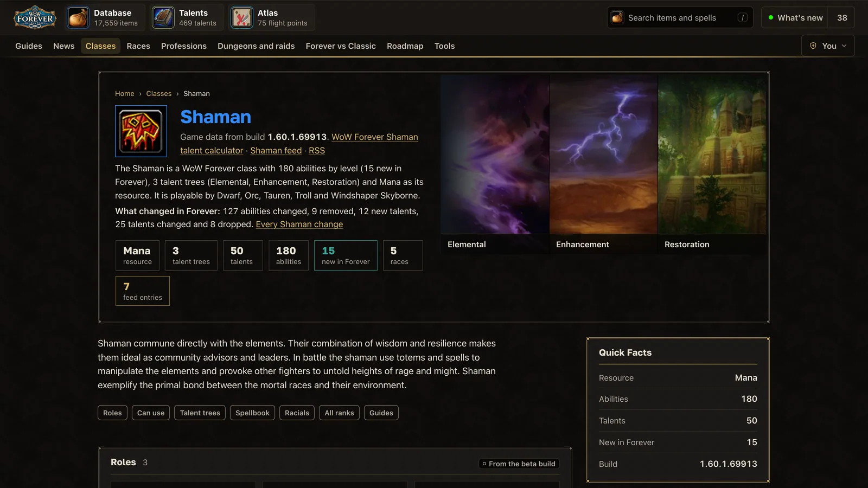This screenshot has height=488, width=868.
Task: Open the Atlas map icon
Action: [x=241, y=18]
